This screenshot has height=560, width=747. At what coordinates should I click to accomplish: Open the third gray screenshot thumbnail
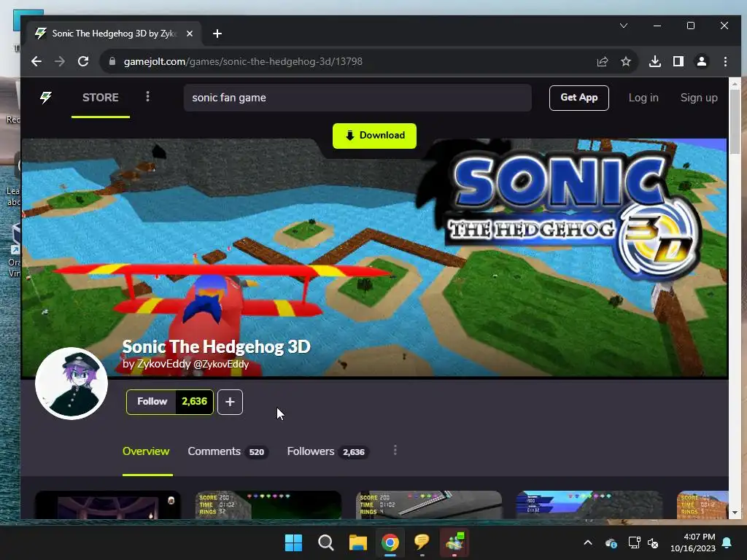pos(429,505)
